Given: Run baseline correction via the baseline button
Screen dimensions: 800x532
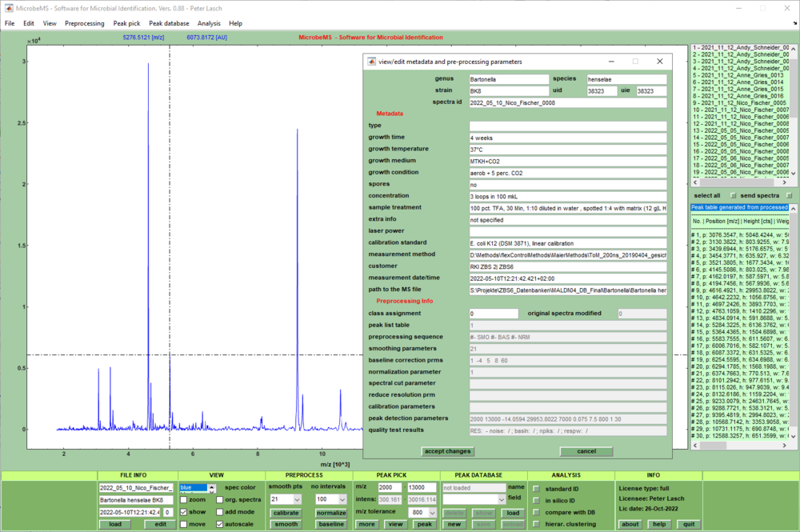Looking at the screenshot, I should click(x=330, y=524).
